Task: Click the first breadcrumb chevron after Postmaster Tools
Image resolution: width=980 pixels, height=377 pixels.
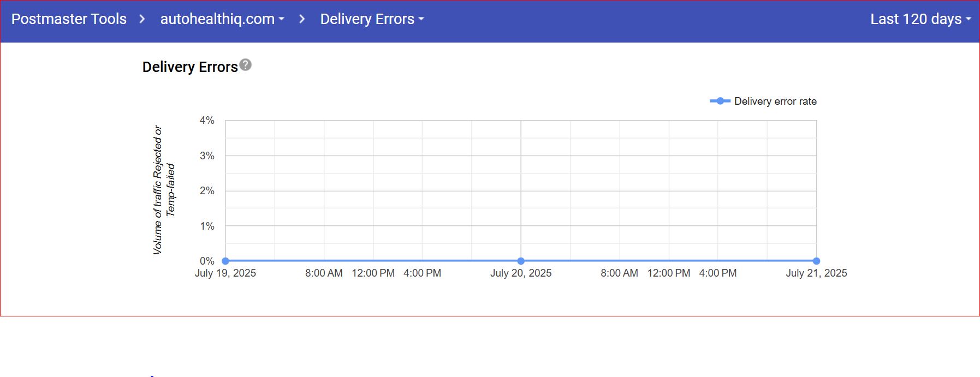Action: 142,19
